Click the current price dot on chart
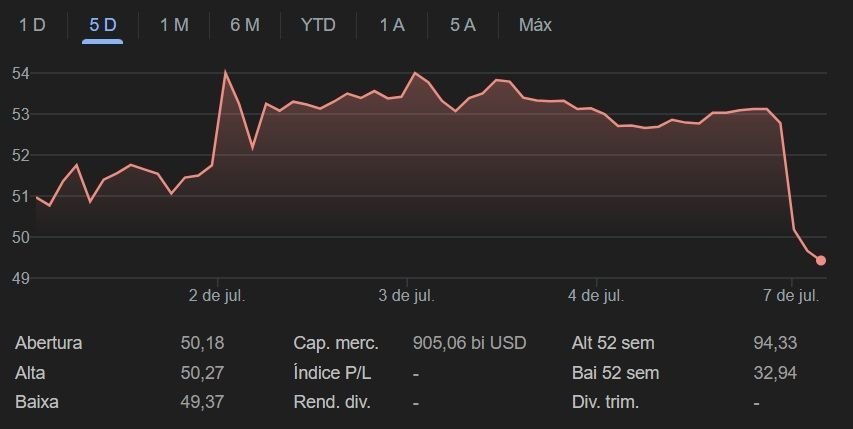Image resolution: width=853 pixels, height=429 pixels. [x=821, y=261]
